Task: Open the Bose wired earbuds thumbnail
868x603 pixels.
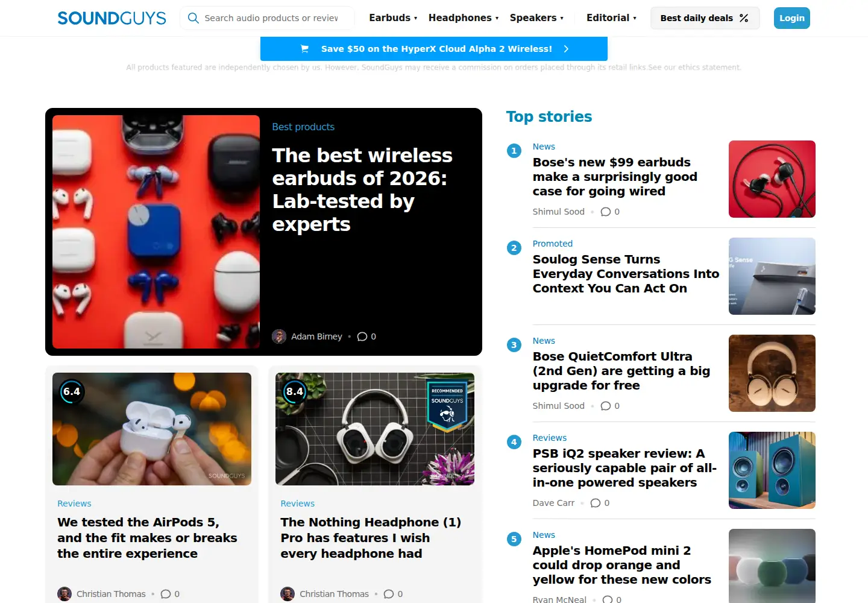Action: pos(772,179)
